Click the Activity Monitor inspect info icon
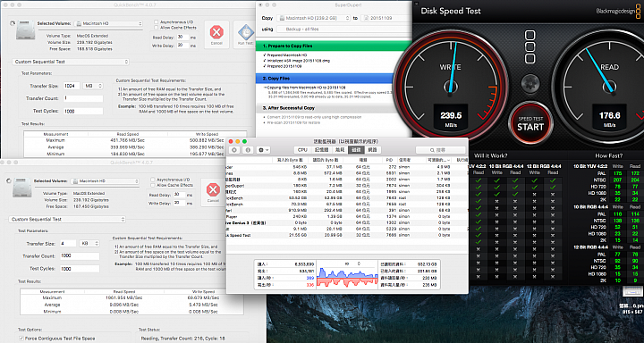This screenshot has height=343, width=644. click(x=248, y=150)
